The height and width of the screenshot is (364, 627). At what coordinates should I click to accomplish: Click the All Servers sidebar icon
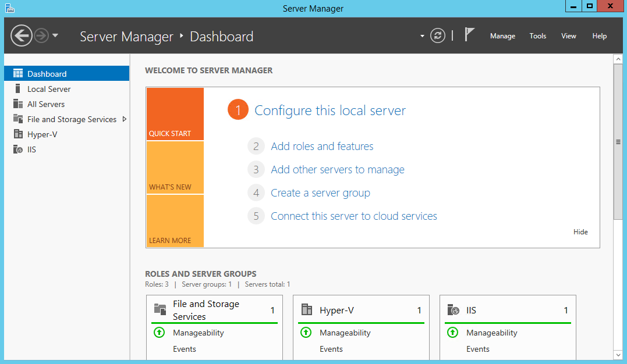point(18,104)
